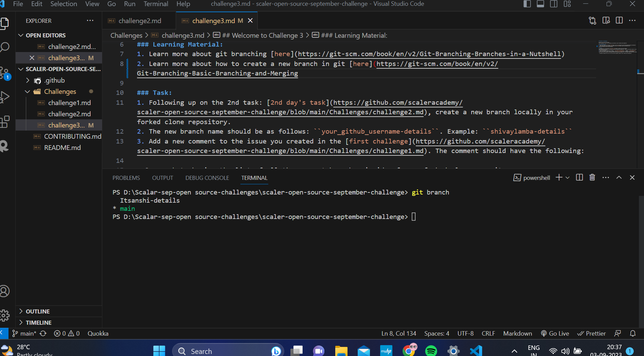Toggle the panel layout from the title bar
Viewport: 644px width, 356px height.
click(540, 4)
